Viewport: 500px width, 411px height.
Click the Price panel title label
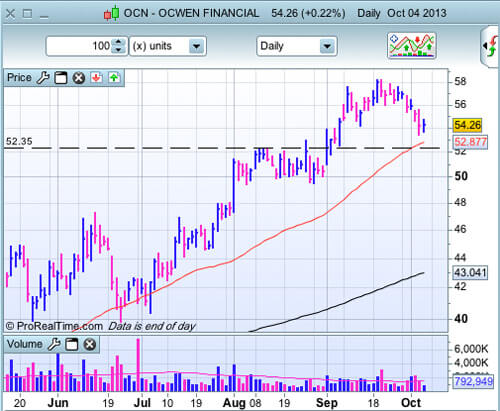tap(19, 78)
